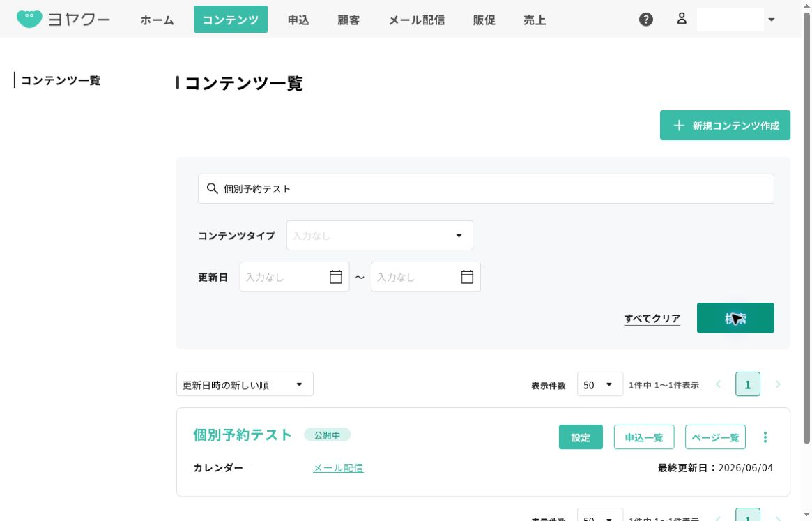Select the コンテンツ tab

(x=231, y=20)
